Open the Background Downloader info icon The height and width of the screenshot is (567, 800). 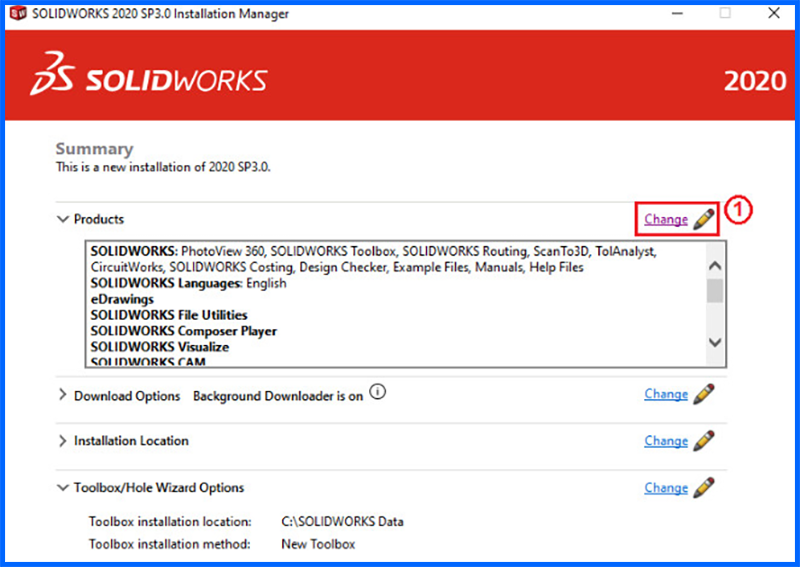click(x=378, y=392)
